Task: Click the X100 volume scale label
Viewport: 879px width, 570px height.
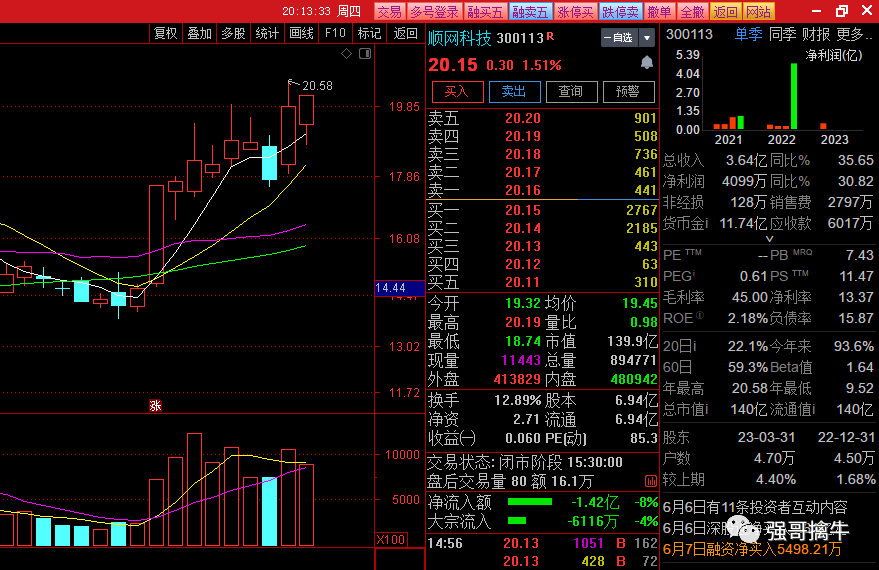Action: (x=391, y=540)
